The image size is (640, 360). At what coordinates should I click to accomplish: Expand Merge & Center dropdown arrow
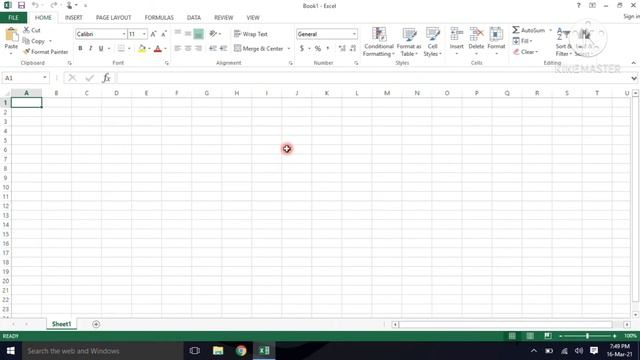point(289,49)
